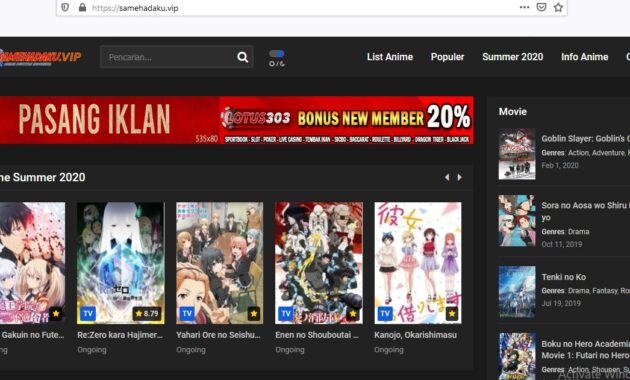Open the page actions three-dots menu
This screenshot has height=380, width=630.
524,7
